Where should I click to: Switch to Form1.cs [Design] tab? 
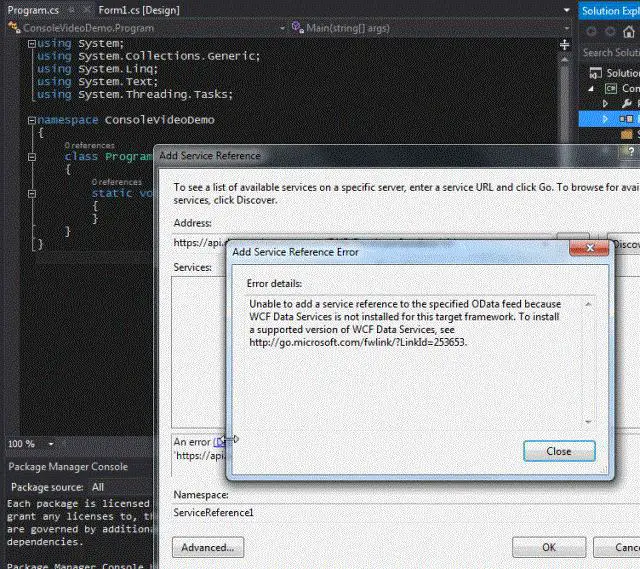[139, 10]
